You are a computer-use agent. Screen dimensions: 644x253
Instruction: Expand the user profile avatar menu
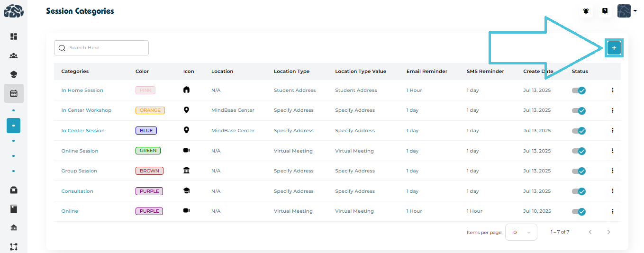click(x=626, y=11)
